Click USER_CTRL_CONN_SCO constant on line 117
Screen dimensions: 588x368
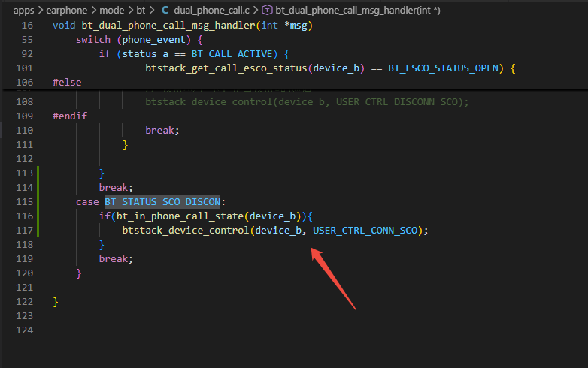tap(365, 231)
